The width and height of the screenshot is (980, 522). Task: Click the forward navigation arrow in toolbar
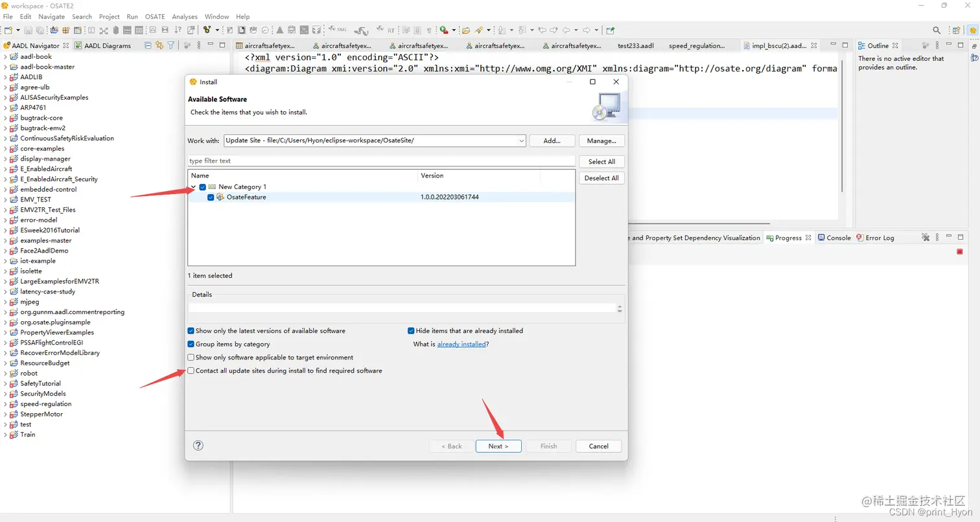tap(586, 30)
